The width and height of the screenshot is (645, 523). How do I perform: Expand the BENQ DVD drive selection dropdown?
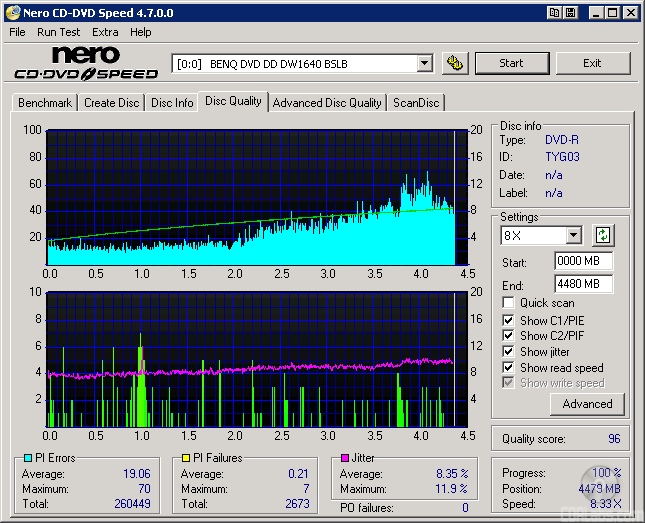424,64
